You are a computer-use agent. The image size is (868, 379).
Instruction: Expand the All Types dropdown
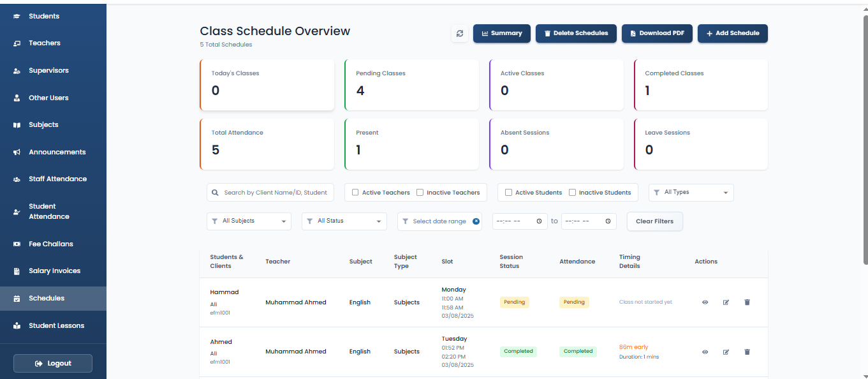(x=691, y=192)
